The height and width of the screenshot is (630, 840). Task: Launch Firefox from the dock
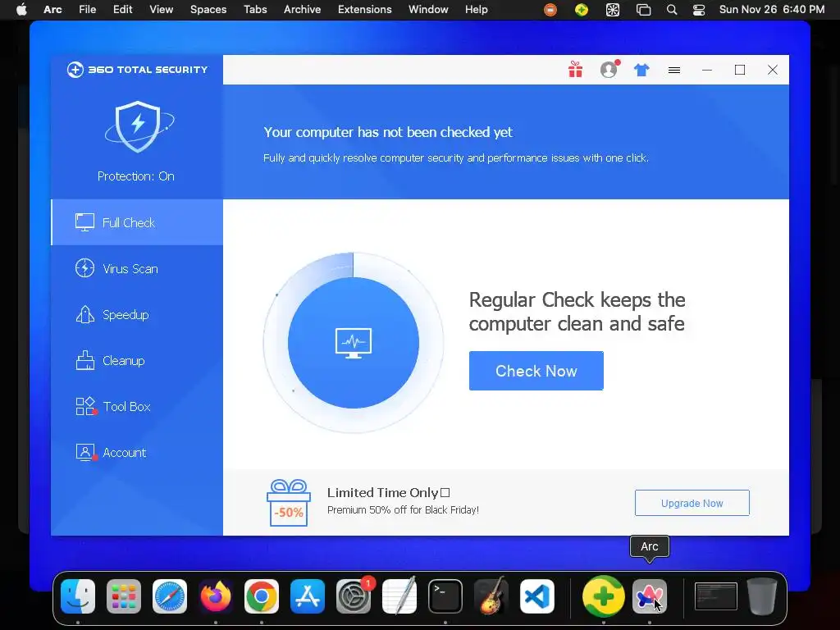click(216, 596)
